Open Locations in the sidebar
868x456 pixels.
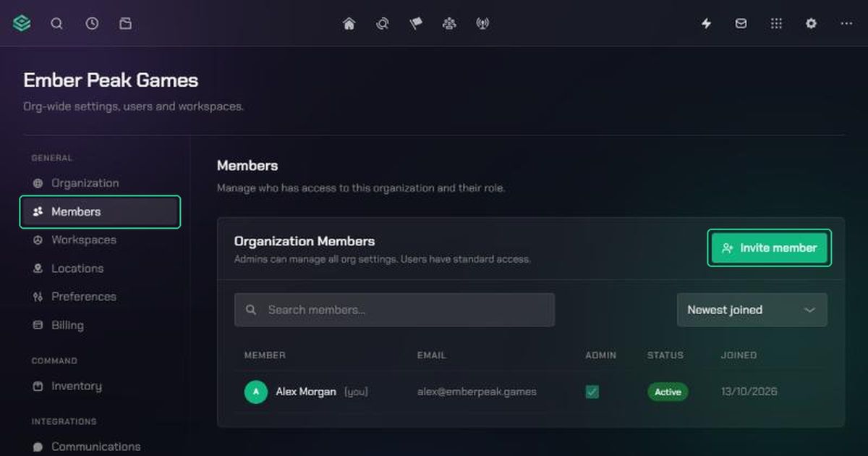click(x=100, y=269)
